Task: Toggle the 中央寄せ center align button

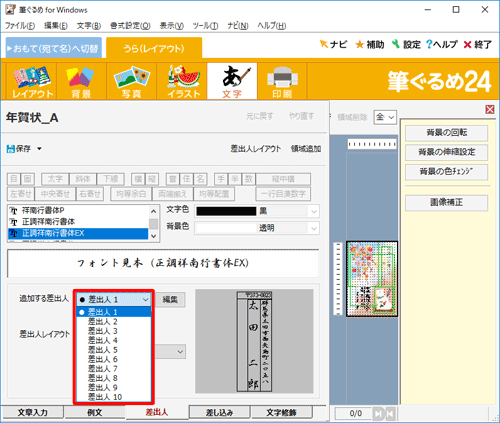Action: 55,194
